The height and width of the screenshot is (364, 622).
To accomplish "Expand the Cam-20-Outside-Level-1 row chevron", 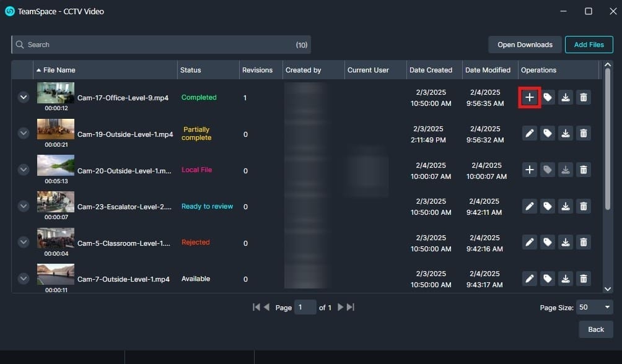I will click(x=24, y=170).
